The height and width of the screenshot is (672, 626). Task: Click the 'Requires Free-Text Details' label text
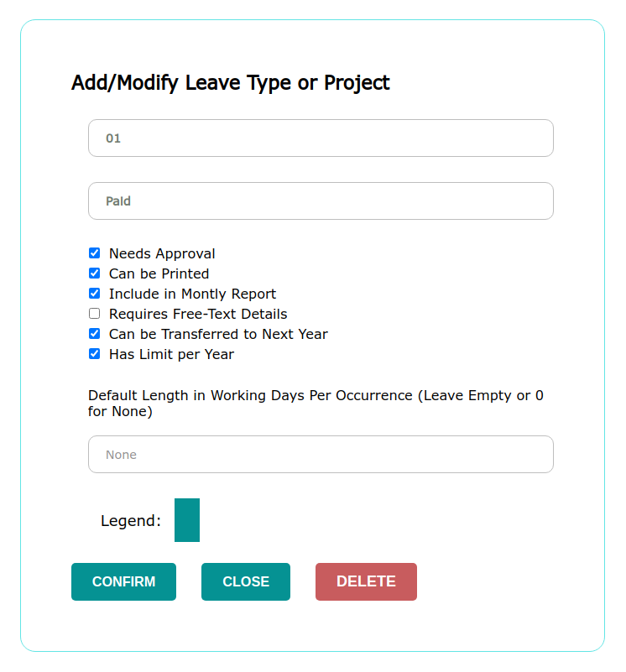pos(198,314)
